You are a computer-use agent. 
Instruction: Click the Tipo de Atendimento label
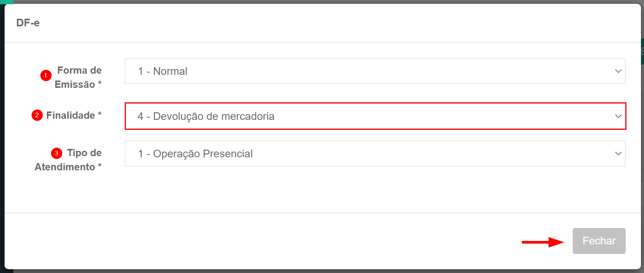[69, 160]
